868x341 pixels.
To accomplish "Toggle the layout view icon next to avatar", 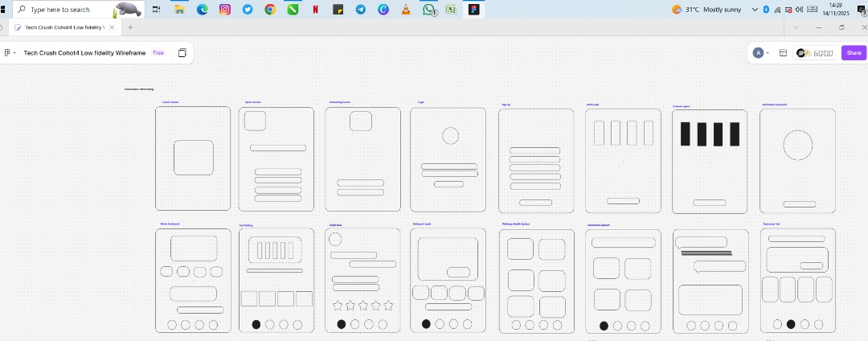I will point(784,53).
